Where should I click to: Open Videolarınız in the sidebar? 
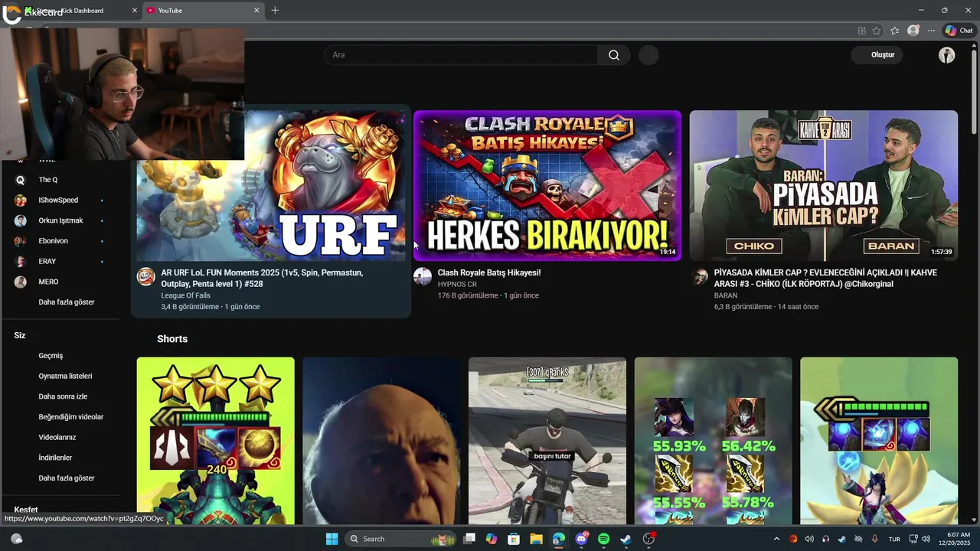point(57,438)
